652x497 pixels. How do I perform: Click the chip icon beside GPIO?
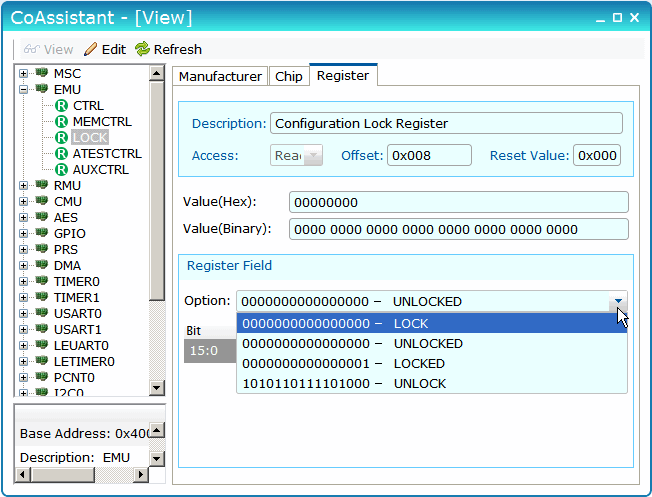tap(42, 233)
